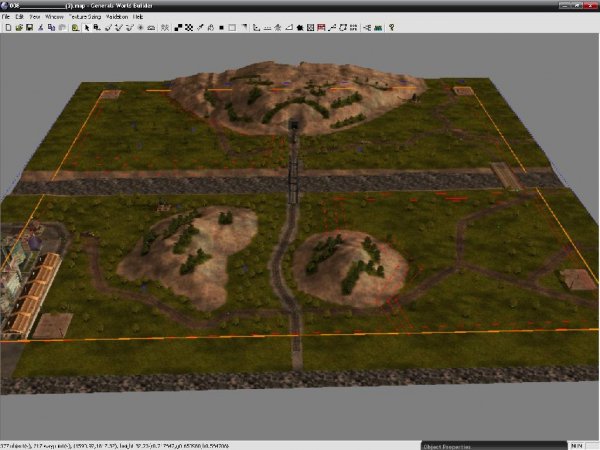Click the New map toolbar icon

pyautogui.click(x=8, y=27)
